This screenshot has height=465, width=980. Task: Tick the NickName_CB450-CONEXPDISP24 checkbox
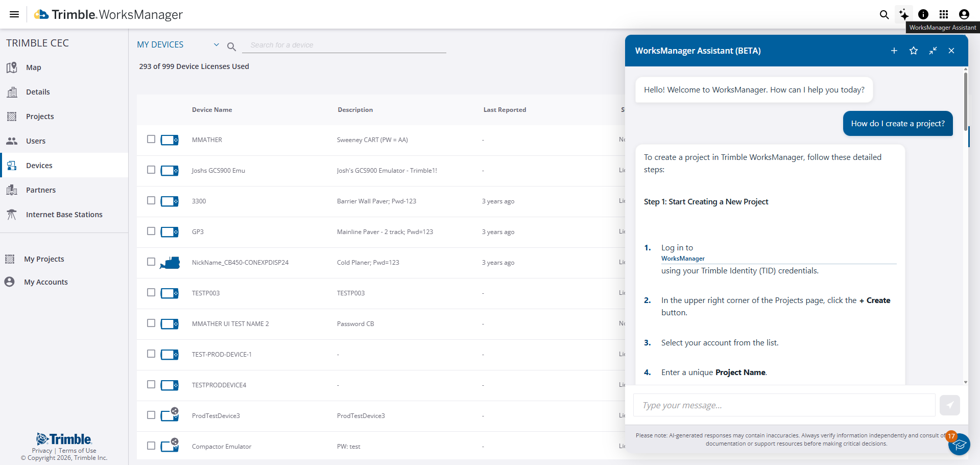[x=151, y=262]
